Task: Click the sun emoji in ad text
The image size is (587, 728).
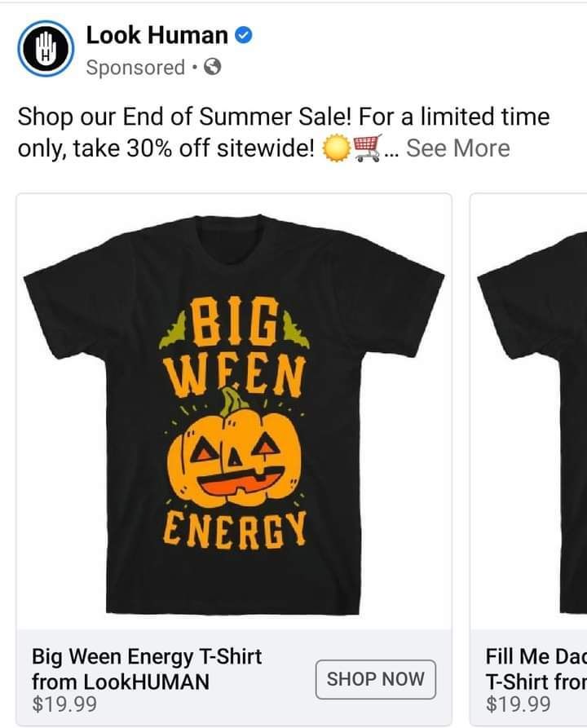Action: [335, 148]
